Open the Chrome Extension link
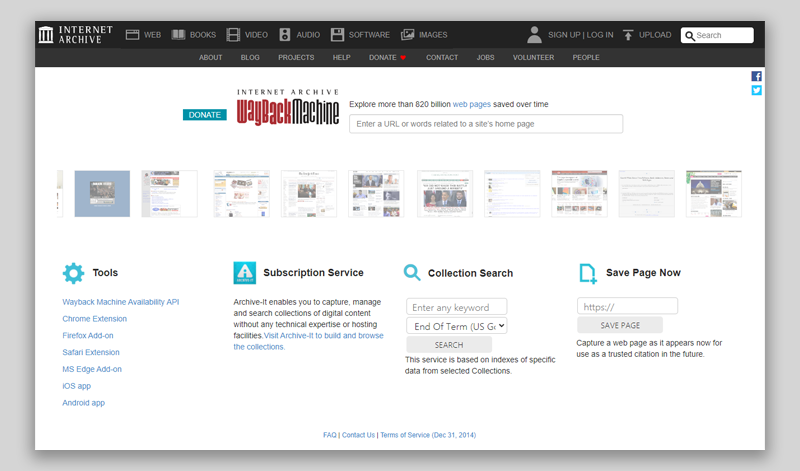 [94, 319]
